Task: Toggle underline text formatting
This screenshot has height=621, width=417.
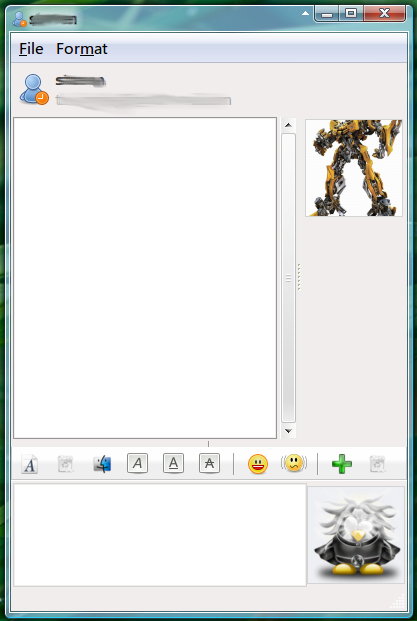Action: 173,463
